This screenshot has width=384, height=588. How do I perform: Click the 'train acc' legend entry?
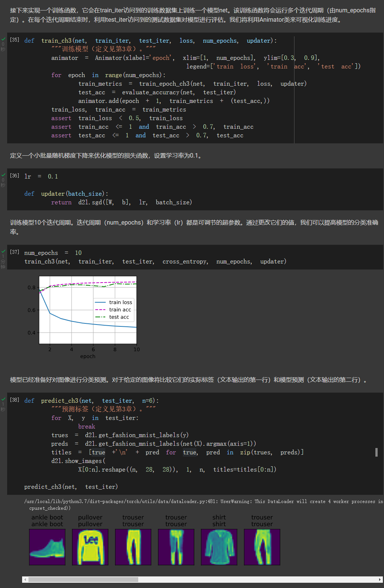click(x=113, y=310)
